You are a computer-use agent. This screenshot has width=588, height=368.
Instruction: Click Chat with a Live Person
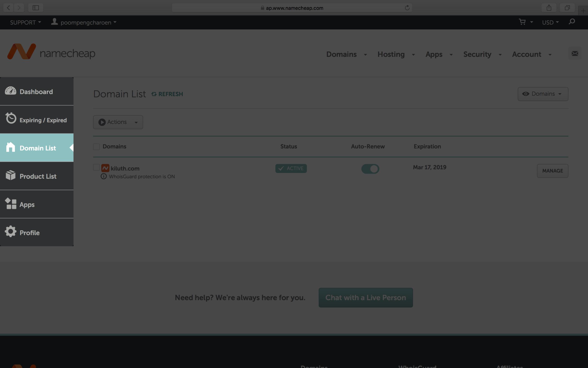pyautogui.click(x=365, y=297)
